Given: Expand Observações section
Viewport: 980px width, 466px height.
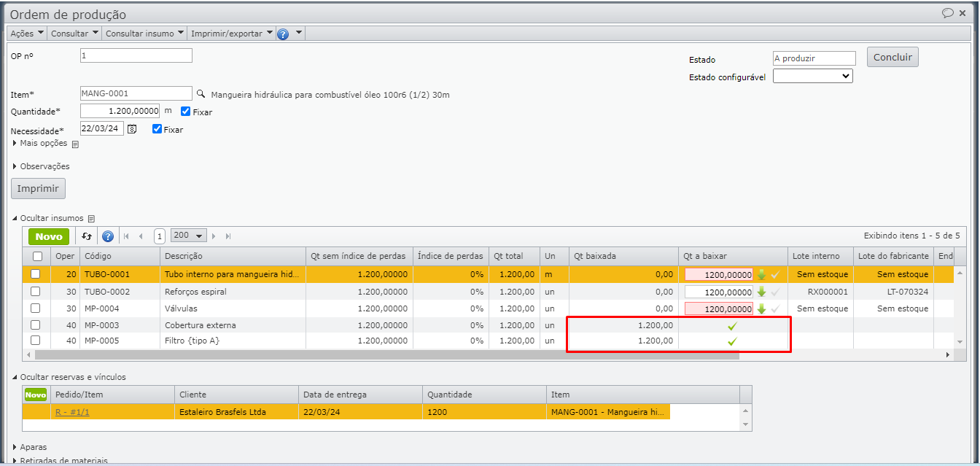Looking at the screenshot, I should coord(41,166).
